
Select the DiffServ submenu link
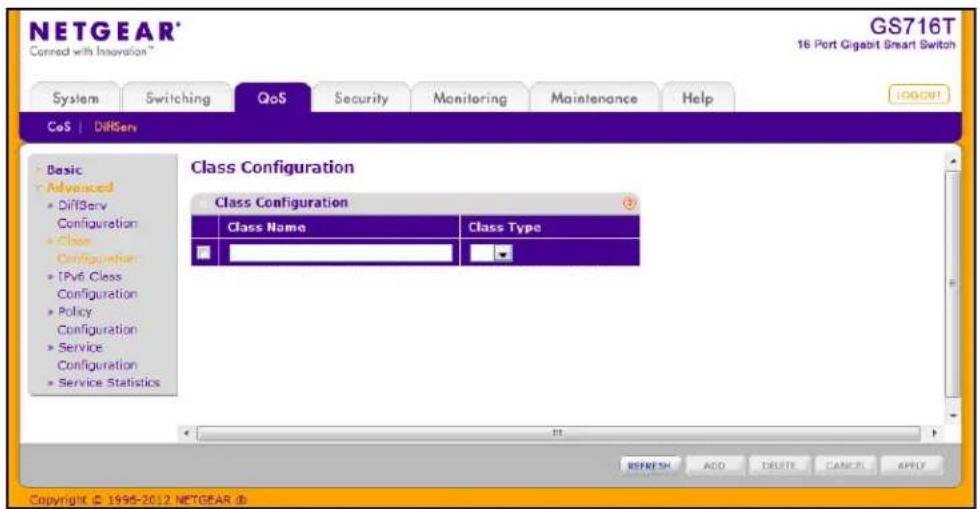pyautogui.click(x=116, y=127)
